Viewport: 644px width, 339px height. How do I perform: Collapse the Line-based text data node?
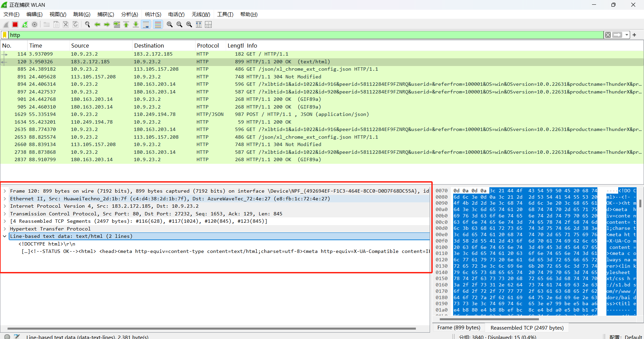point(5,236)
